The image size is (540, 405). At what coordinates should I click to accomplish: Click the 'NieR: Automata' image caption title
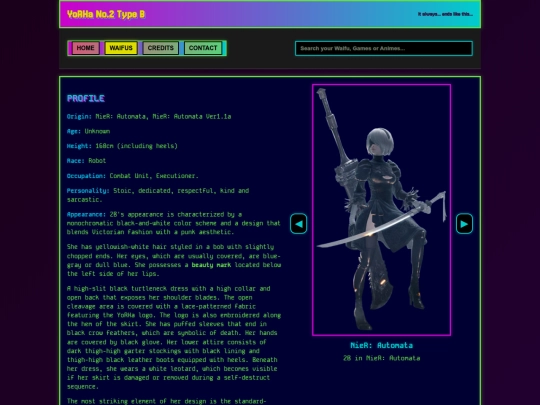(x=381, y=345)
